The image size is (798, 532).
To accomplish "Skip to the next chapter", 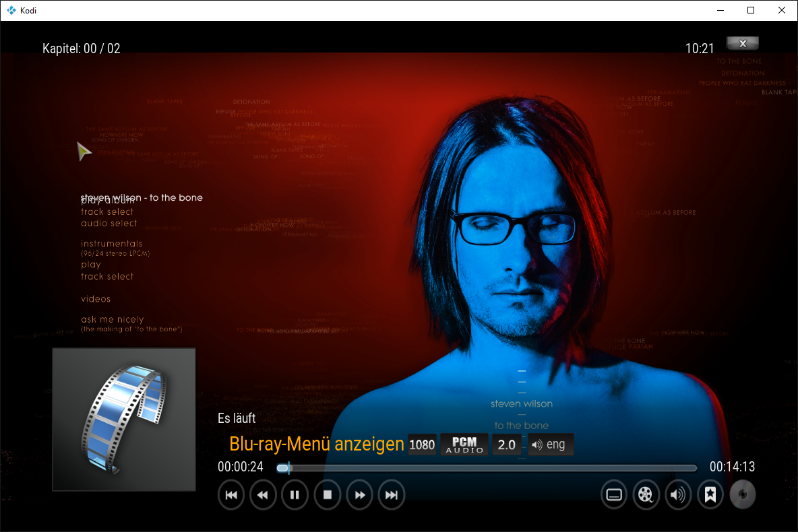I will point(392,495).
